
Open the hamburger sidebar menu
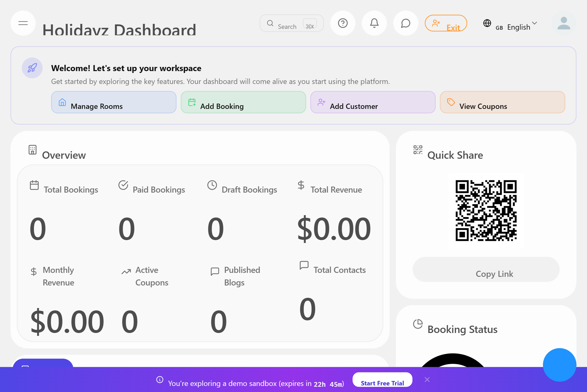[23, 23]
